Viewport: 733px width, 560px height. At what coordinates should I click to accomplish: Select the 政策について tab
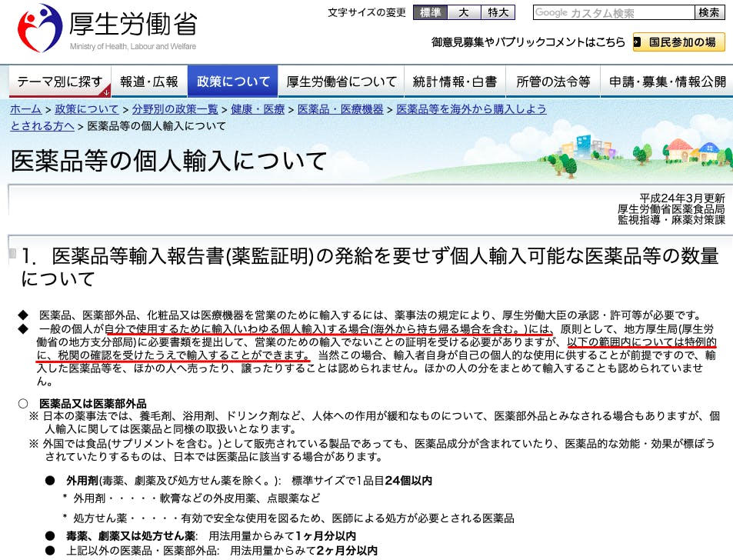click(233, 82)
